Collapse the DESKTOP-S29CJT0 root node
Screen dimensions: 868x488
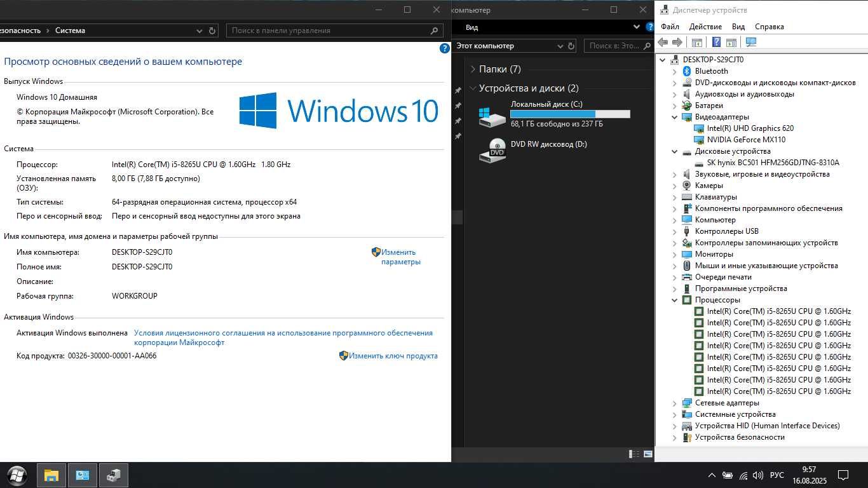(x=663, y=60)
